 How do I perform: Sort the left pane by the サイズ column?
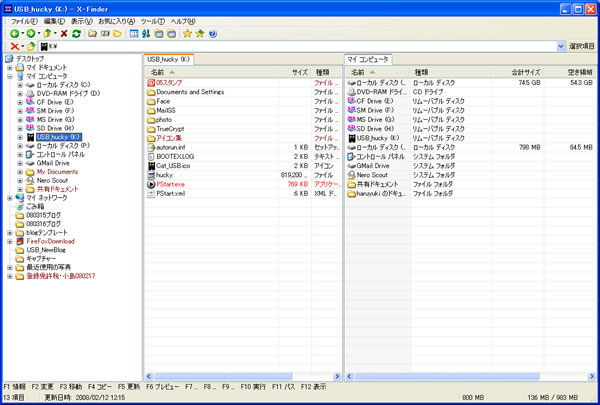(x=295, y=72)
